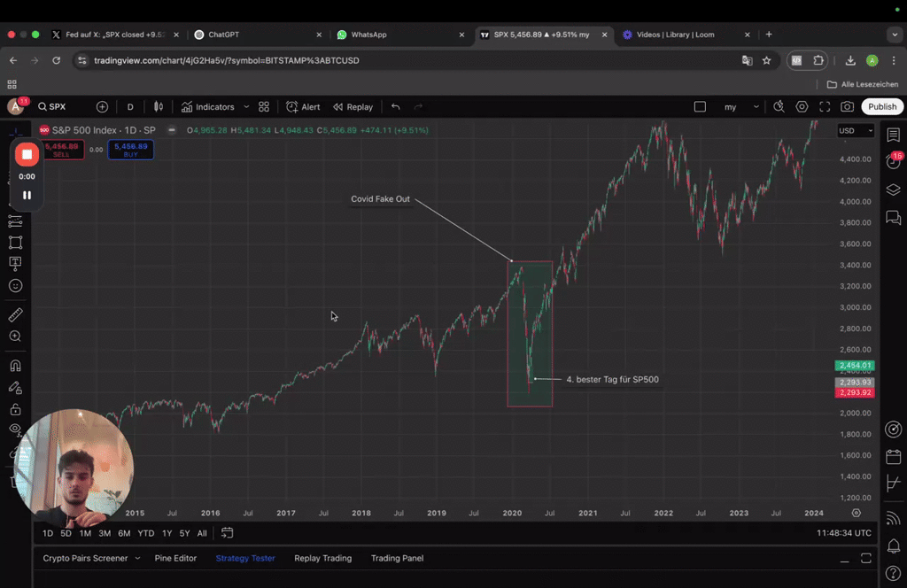The image size is (907, 588).
Task: Change the D timeframe interval
Action: (x=130, y=107)
